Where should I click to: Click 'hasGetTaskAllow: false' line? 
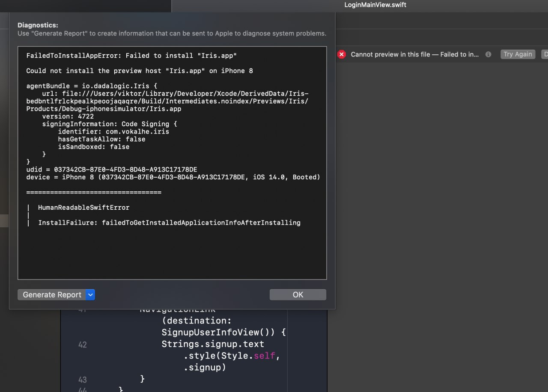(x=101, y=139)
